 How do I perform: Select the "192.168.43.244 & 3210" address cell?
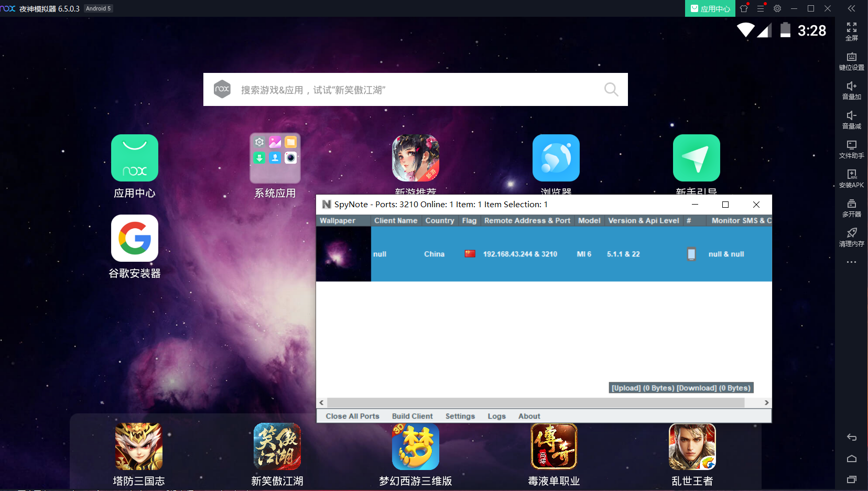[520, 254]
